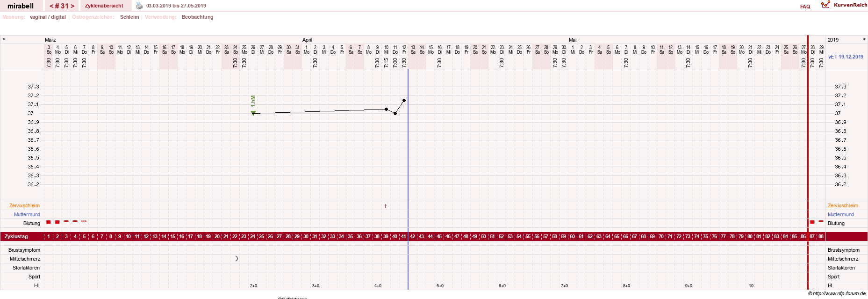This screenshot has width=868, height=299.
Task: Click the '4+0' value in the HL row
Action: [378, 285]
